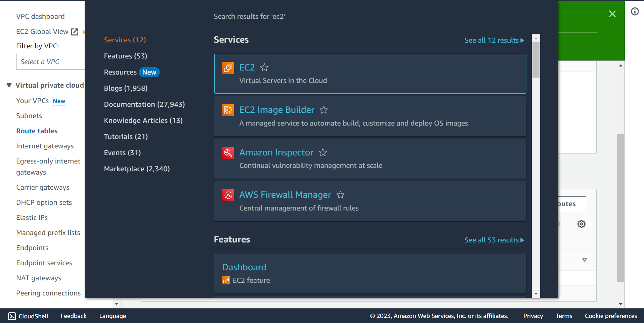Open Endpoints in sidebar
The width and height of the screenshot is (644, 323).
[x=32, y=248]
